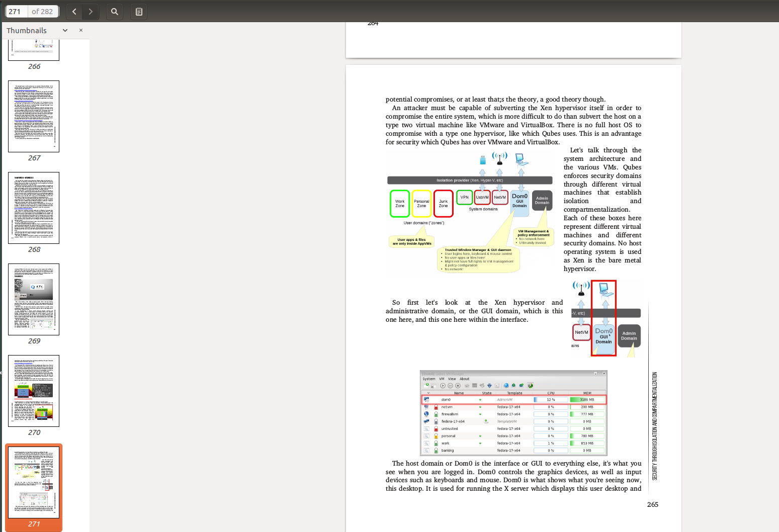The height and width of the screenshot is (532, 779).
Task: Select the page 270 thumbnail
Action: tap(34, 391)
